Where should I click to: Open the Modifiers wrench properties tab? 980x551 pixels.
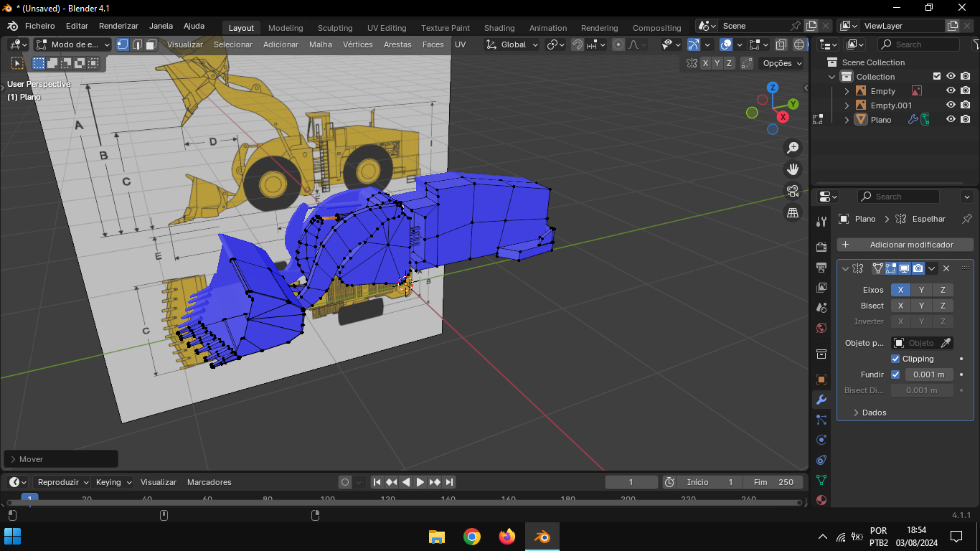coord(821,400)
